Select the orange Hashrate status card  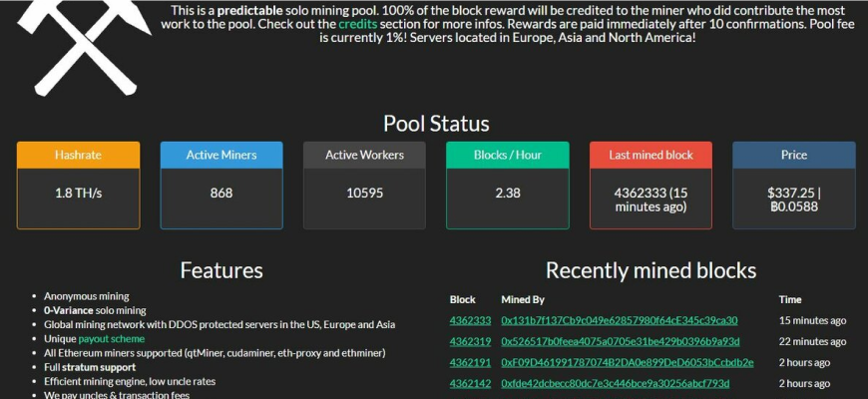[x=78, y=186]
